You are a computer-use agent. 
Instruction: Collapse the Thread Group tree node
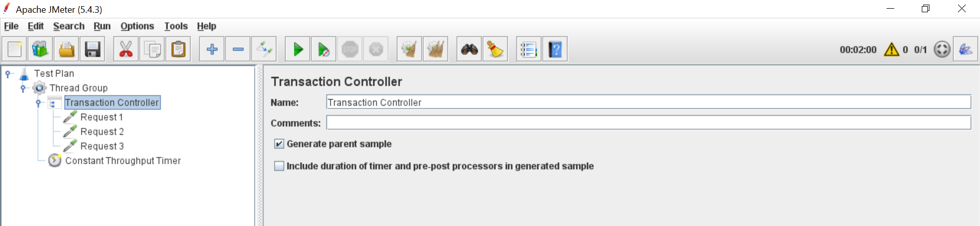(x=23, y=88)
